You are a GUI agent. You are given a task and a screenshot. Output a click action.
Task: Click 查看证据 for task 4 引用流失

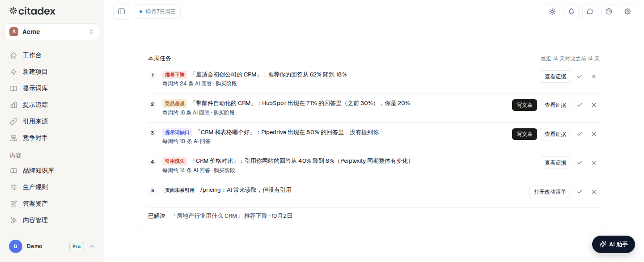(555, 163)
